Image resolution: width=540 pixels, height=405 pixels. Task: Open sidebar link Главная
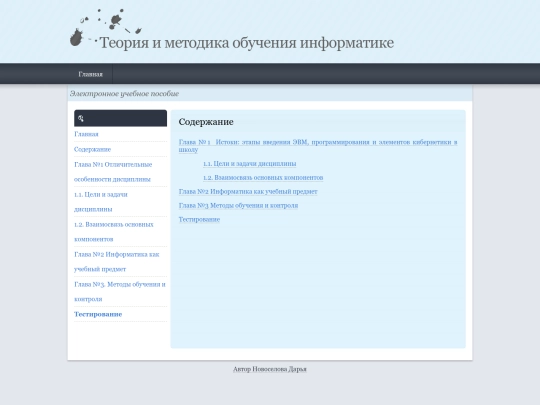coord(86,134)
